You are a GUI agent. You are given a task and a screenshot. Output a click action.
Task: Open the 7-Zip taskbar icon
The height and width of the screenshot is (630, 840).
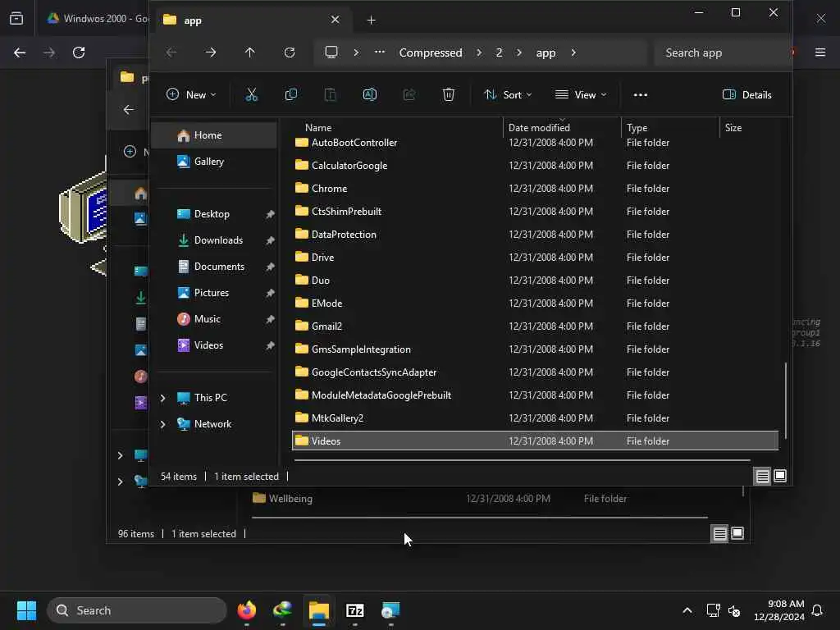354,610
